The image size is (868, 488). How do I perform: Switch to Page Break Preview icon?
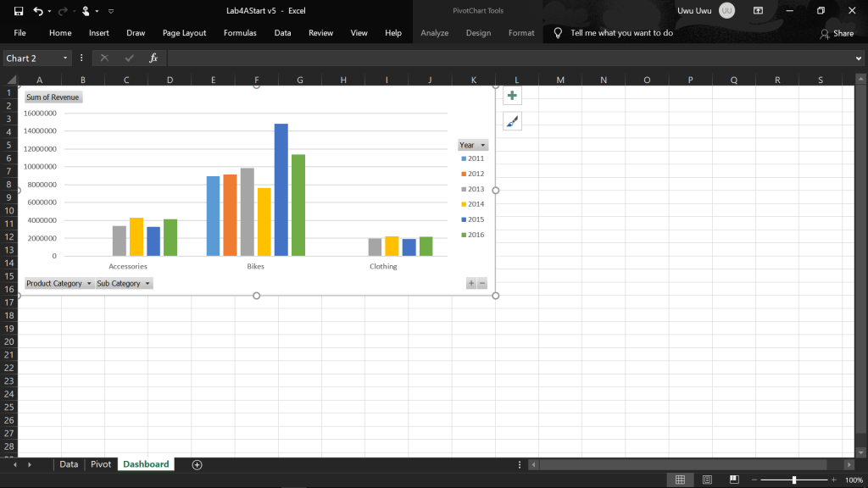(x=734, y=480)
